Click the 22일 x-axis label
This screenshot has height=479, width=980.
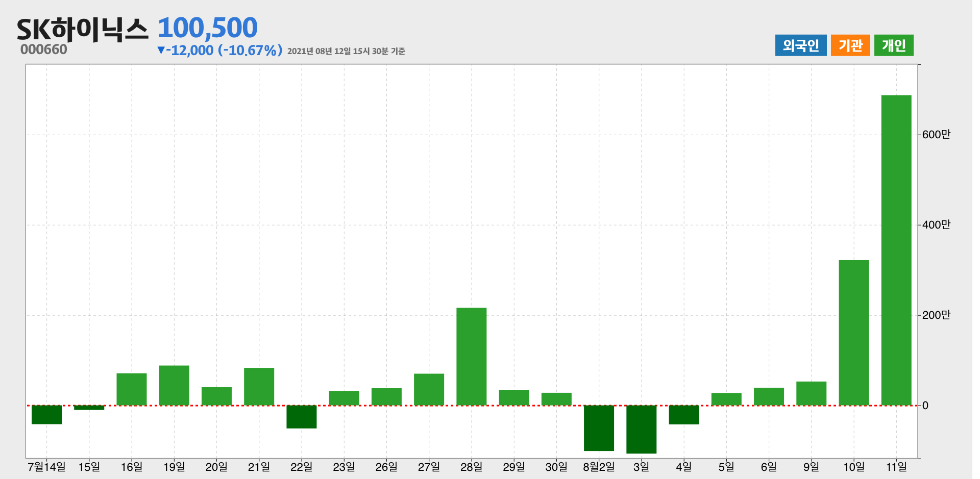[301, 467]
